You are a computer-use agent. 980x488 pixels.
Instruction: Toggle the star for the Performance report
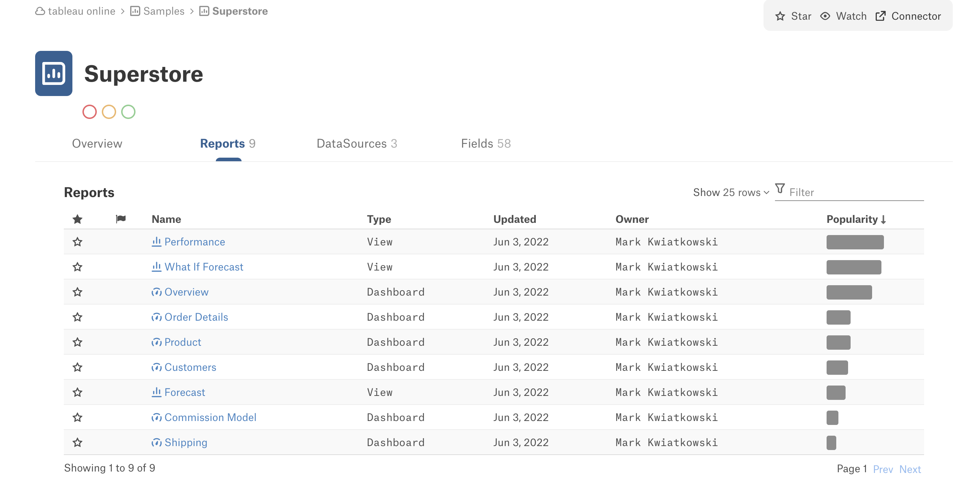[78, 242]
